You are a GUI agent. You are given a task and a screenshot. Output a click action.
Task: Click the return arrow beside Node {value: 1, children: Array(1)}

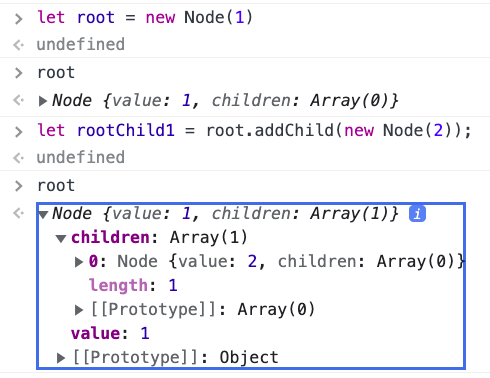click(x=18, y=213)
